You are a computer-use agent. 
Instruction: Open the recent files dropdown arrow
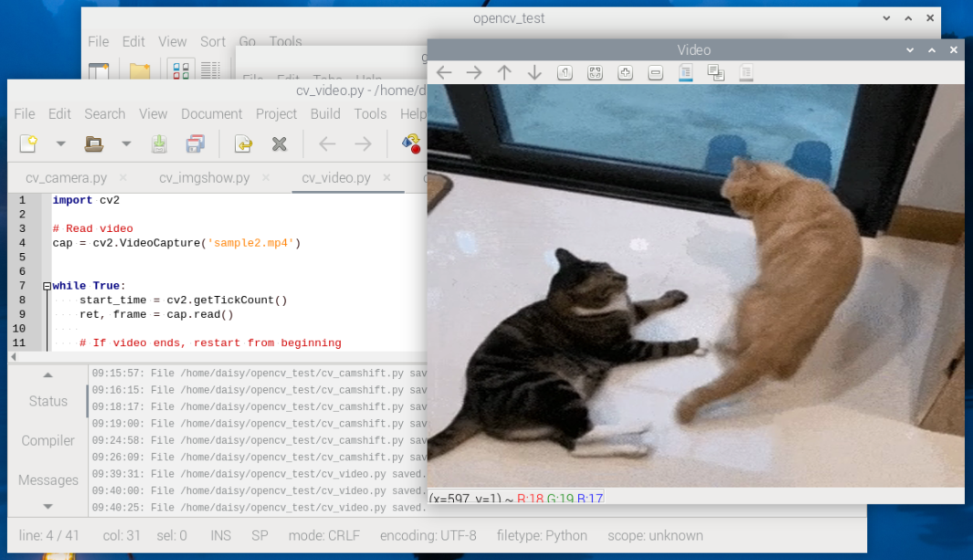pos(126,143)
